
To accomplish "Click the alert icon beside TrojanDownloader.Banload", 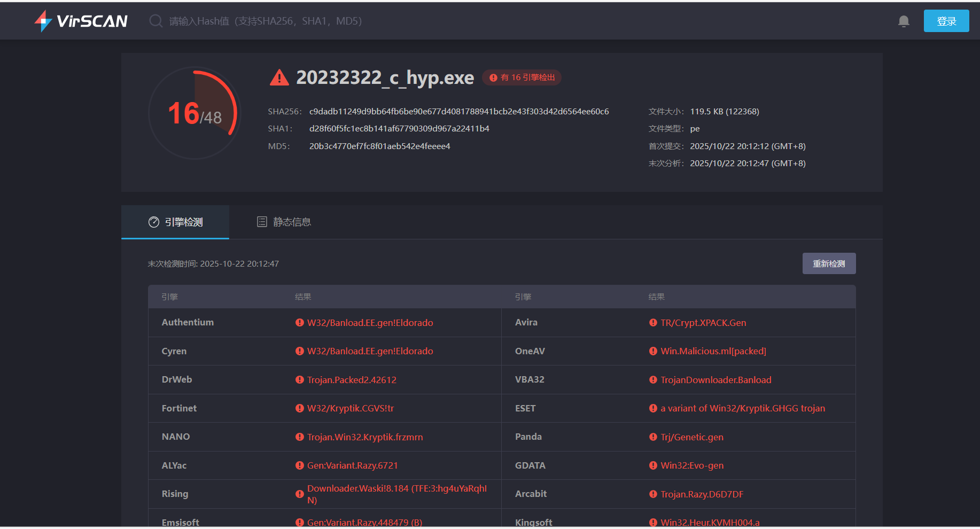I will pos(653,380).
